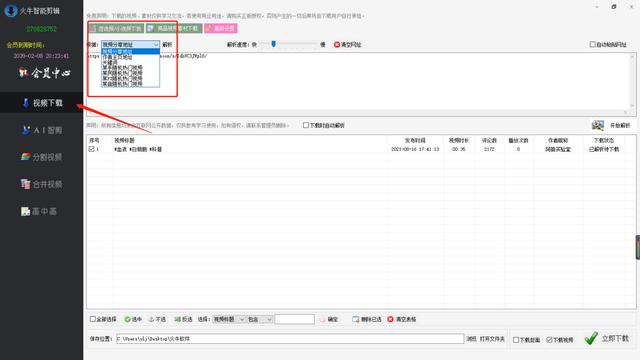This screenshot has height=360, width=640.
Task: Click the green checkmark 立即下载 icon
Action: point(591,338)
